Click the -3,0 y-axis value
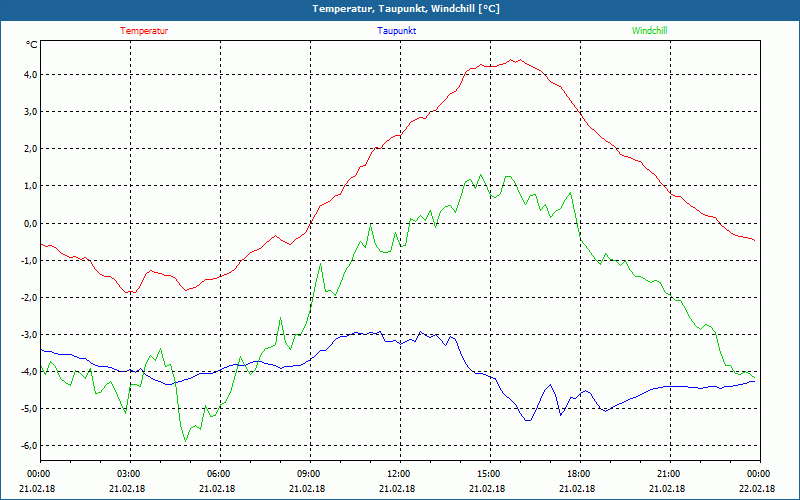Image resolution: width=800 pixels, height=500 pixels. point(29,334)
